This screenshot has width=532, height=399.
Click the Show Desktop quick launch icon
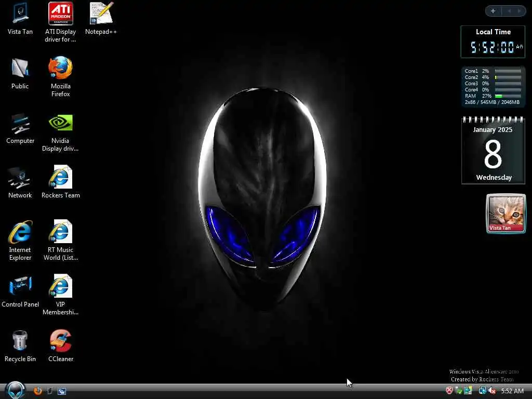[50, 391]
